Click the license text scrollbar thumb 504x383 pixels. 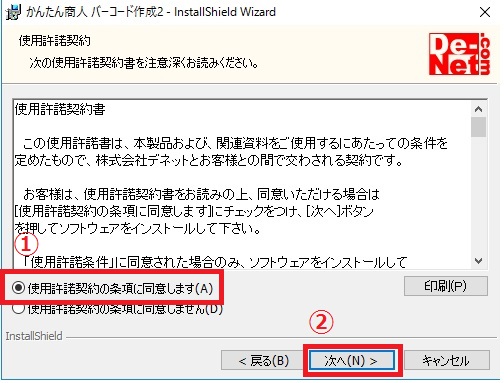(x=479, y=127)
